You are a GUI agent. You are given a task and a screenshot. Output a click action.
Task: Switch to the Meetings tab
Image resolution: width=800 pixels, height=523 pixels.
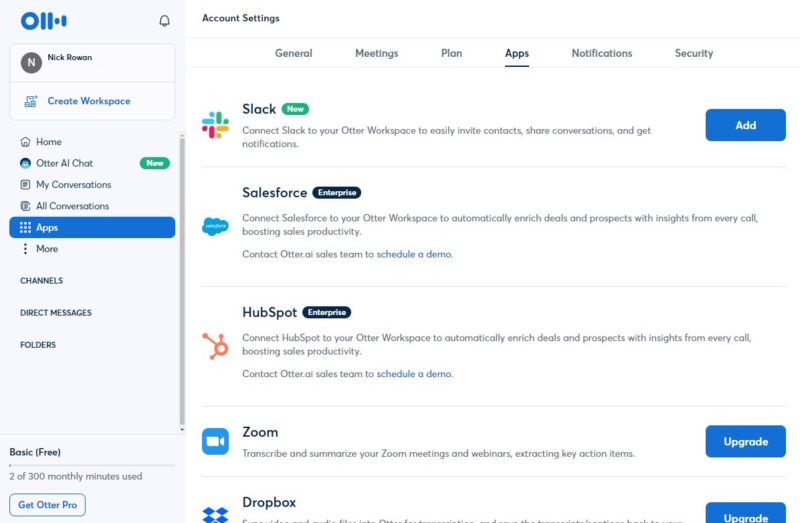(x=377, y=53)
